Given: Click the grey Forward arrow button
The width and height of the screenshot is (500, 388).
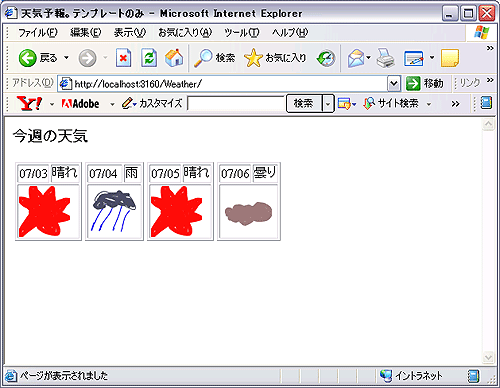Looking at the screenshot, I should [x=87, y=58].
